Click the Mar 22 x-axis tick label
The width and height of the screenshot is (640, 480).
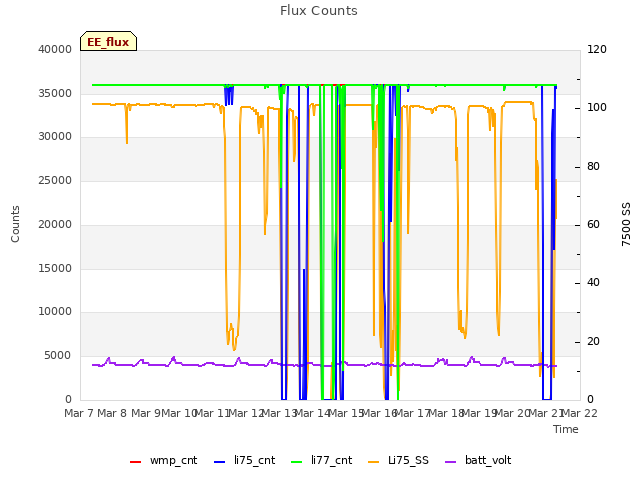[x=580, y=413]
